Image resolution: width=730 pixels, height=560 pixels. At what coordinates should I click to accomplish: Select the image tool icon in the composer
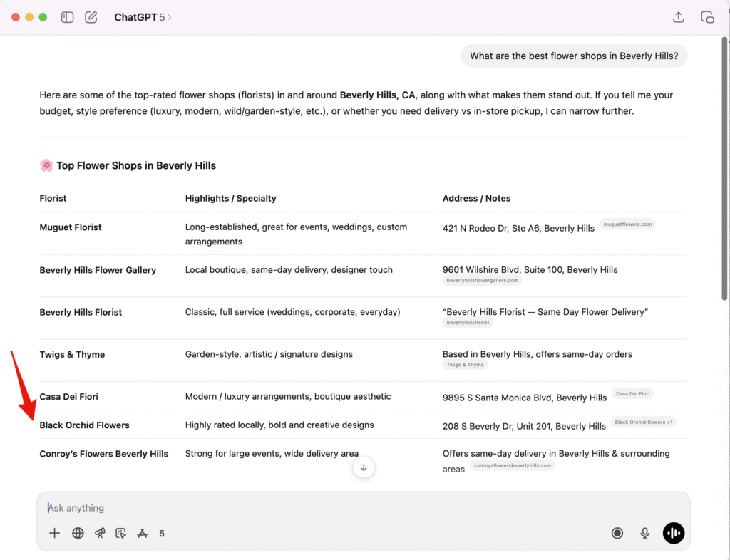(121, 532)
